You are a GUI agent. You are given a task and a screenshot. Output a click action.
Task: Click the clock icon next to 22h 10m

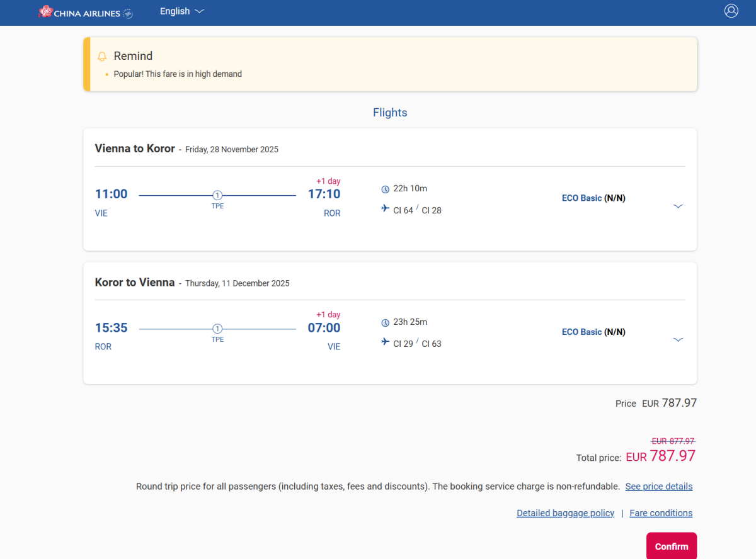[x=386, y=189]
